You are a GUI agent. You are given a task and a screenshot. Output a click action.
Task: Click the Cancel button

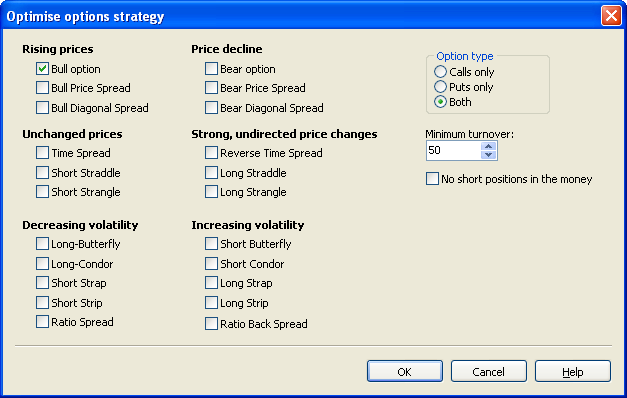pyautogui.click(x=489, y=371)
